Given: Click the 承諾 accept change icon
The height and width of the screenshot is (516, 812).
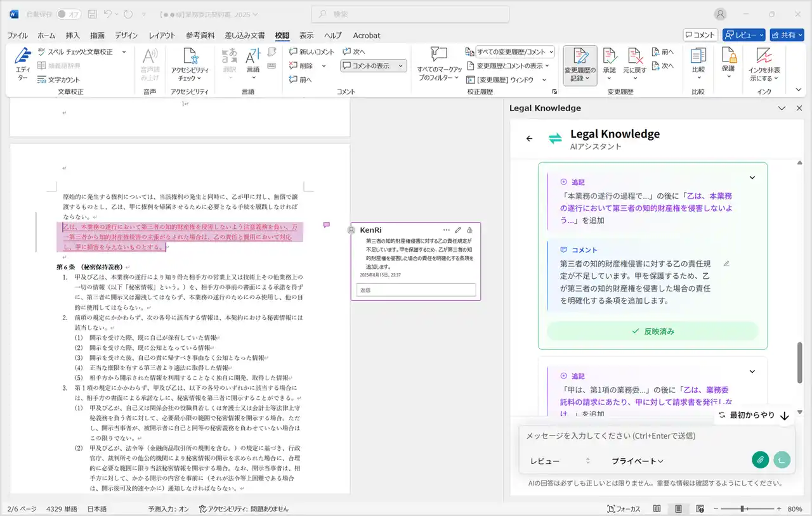Looking at the screenshot, I should point(610,57).
